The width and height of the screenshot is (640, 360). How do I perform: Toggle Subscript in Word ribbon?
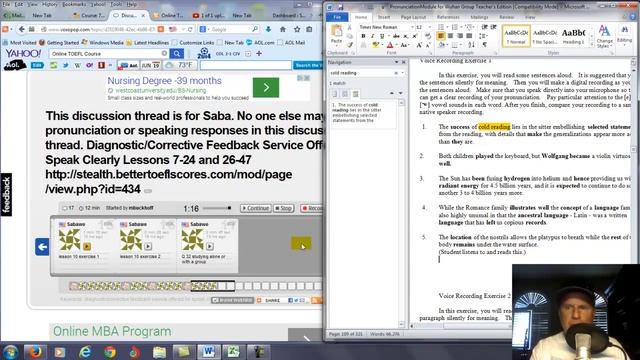[x=405, y=36]
